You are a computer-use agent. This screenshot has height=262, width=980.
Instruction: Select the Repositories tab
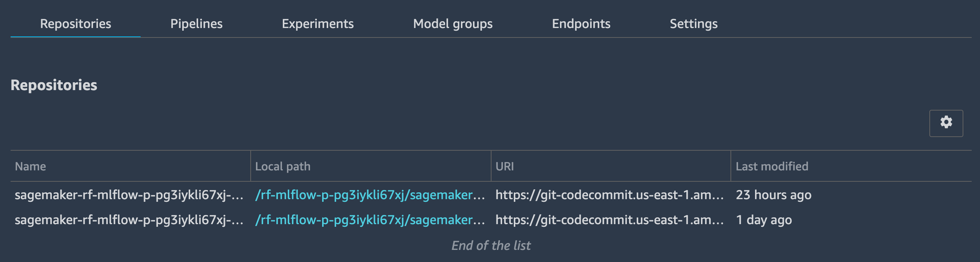tap(75, 23)
